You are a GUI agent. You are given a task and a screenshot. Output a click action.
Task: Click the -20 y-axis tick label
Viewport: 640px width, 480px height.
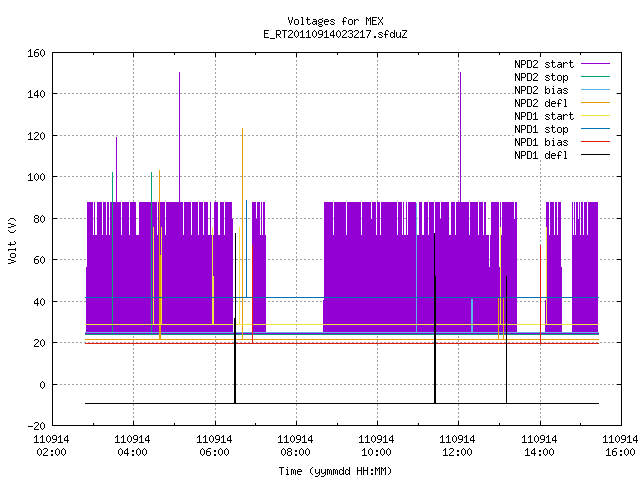(36, 426)
